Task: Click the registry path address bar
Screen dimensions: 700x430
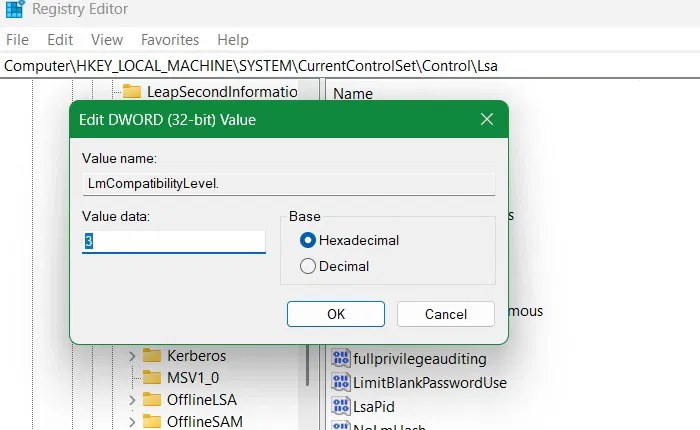Action: point(350,66)
